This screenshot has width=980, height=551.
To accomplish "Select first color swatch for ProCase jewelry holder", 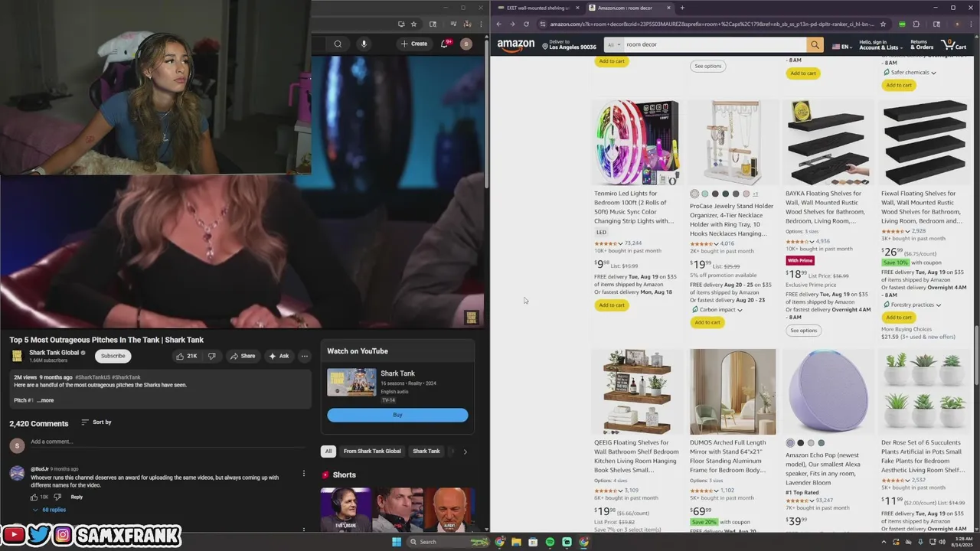I will (694, 194).
